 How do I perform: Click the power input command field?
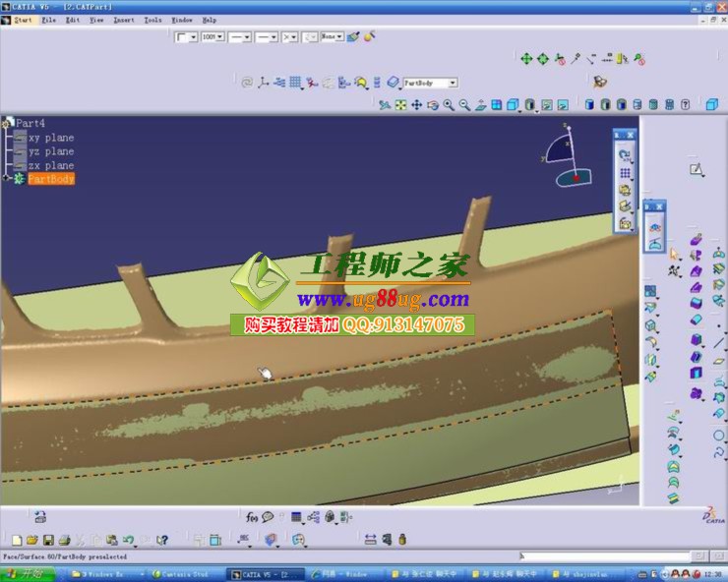click(604, 556)
